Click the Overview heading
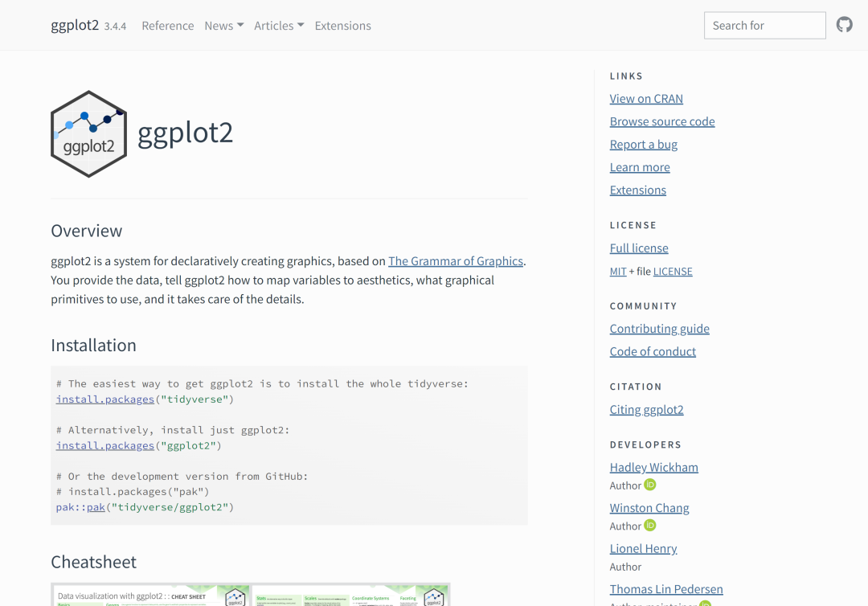868x606 pixels. pos(86,231)
